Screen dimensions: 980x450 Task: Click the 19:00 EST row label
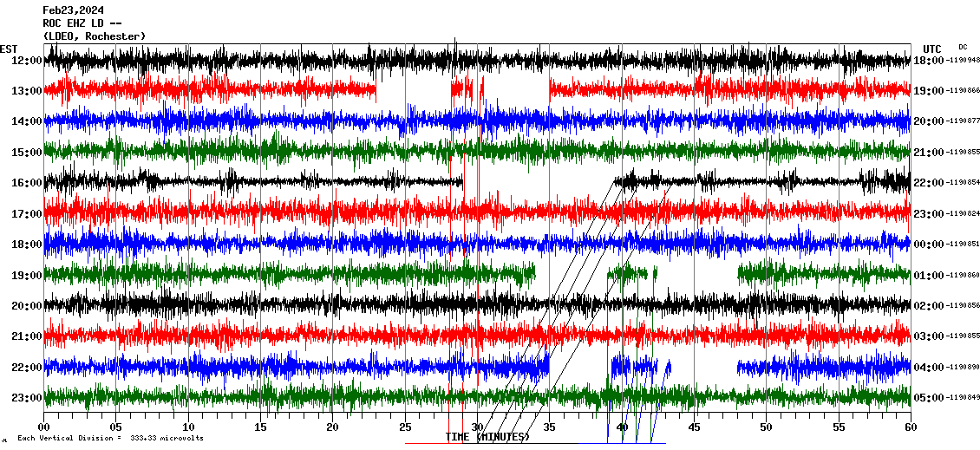coord(27,275)
